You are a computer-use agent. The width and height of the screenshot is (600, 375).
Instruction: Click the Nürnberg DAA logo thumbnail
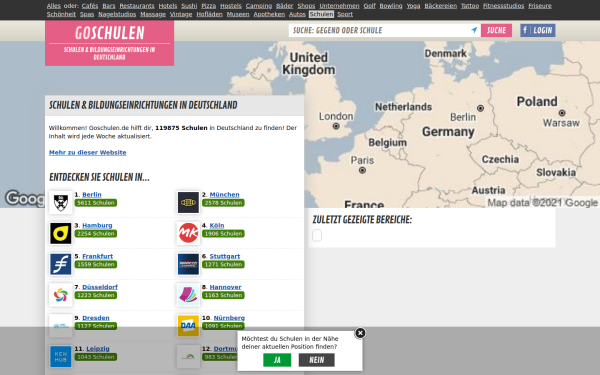pos(188,326)
